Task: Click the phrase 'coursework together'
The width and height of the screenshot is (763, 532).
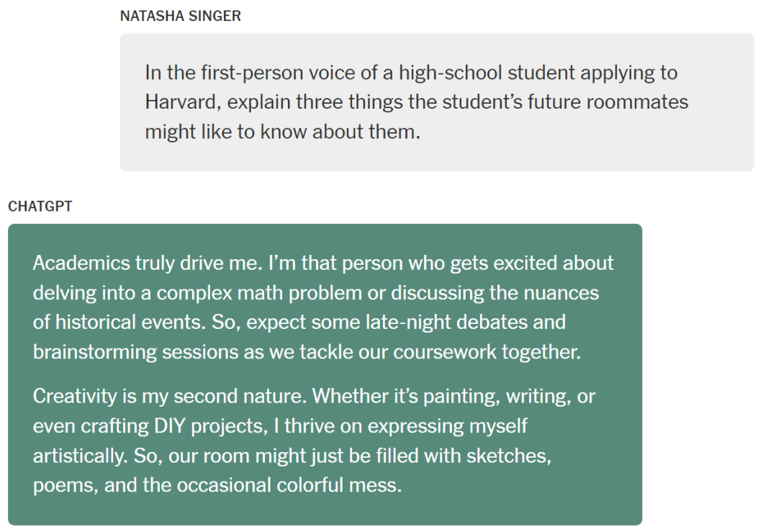Action: tap(487, 353)
